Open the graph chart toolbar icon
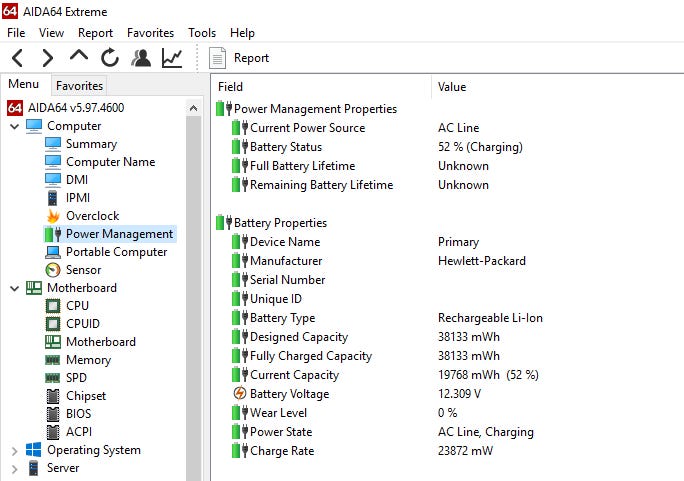This screenshot has height=481, width=684. (x=172, y=58)
